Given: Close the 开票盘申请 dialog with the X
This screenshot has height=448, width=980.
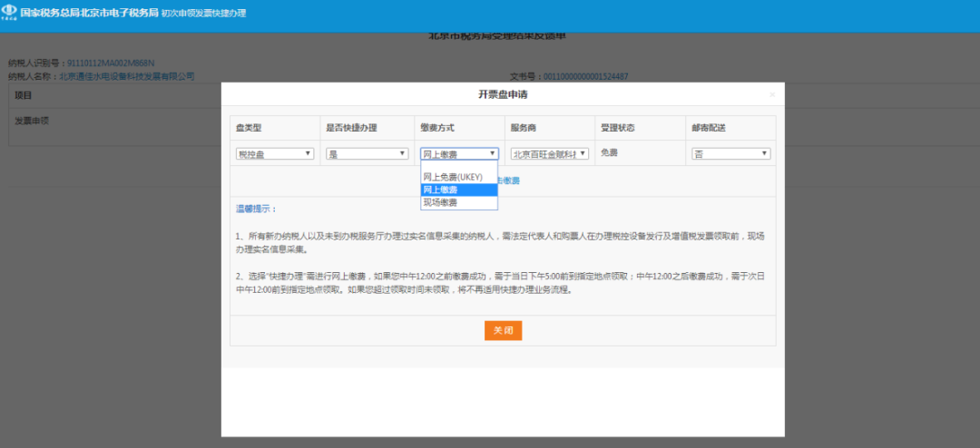Looking at the screenshot, I should point(772,94).
